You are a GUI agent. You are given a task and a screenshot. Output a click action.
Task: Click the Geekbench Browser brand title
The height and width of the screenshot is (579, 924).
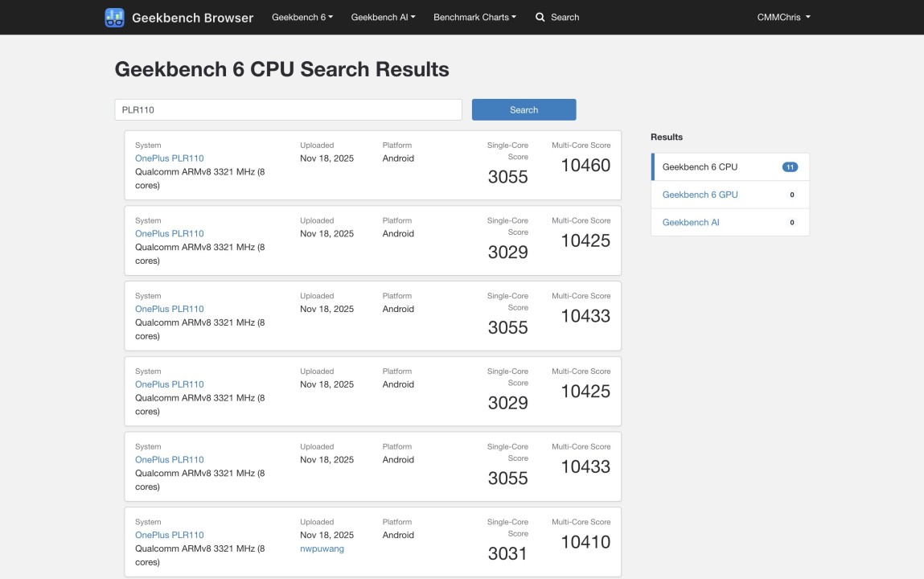(192, 17)
